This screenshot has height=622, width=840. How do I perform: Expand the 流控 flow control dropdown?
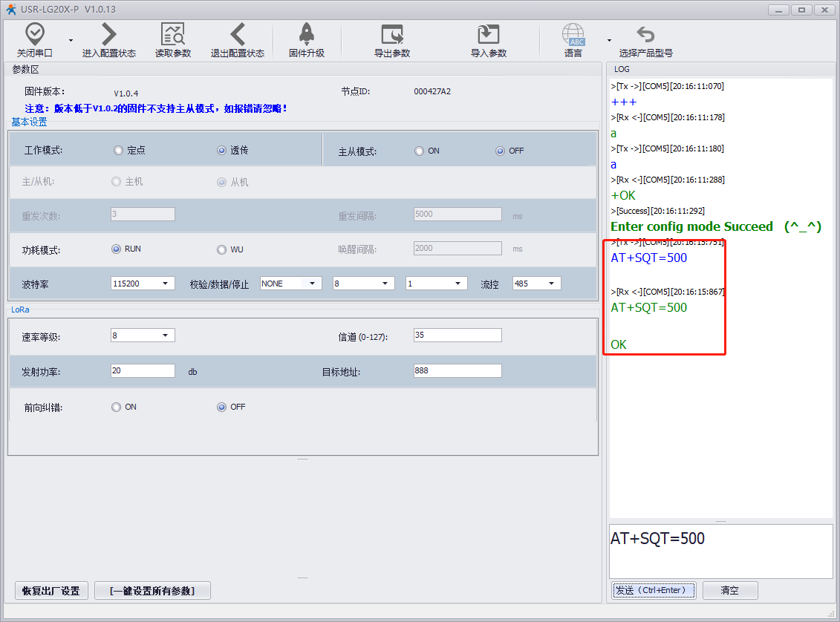pos(536,284)
